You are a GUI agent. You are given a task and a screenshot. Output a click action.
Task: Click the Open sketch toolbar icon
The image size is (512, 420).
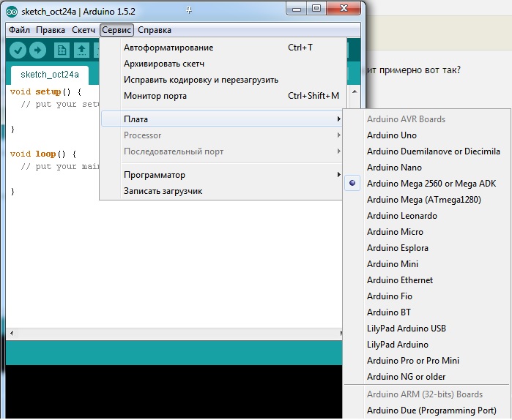pyautogui.click(x=81, y=50)
